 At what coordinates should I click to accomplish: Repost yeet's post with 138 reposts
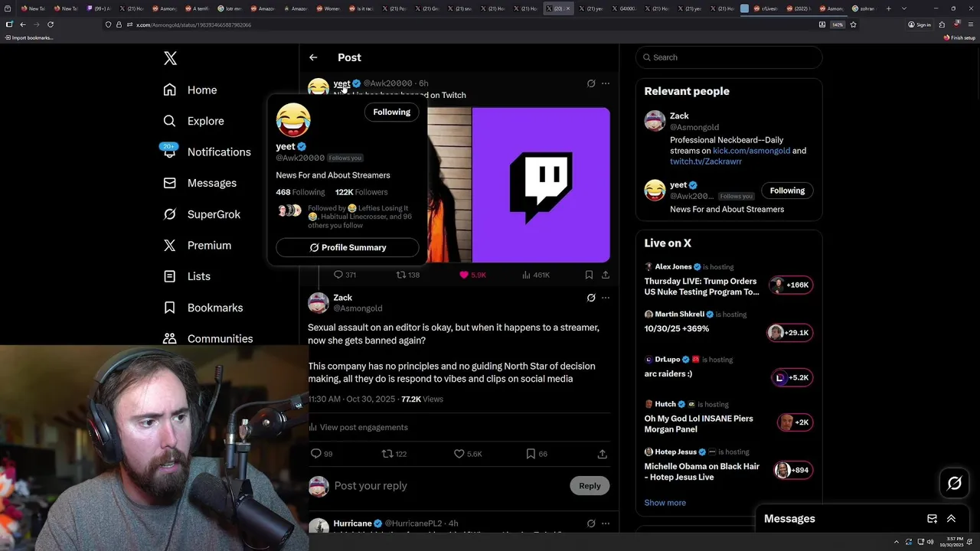[407, 275]
